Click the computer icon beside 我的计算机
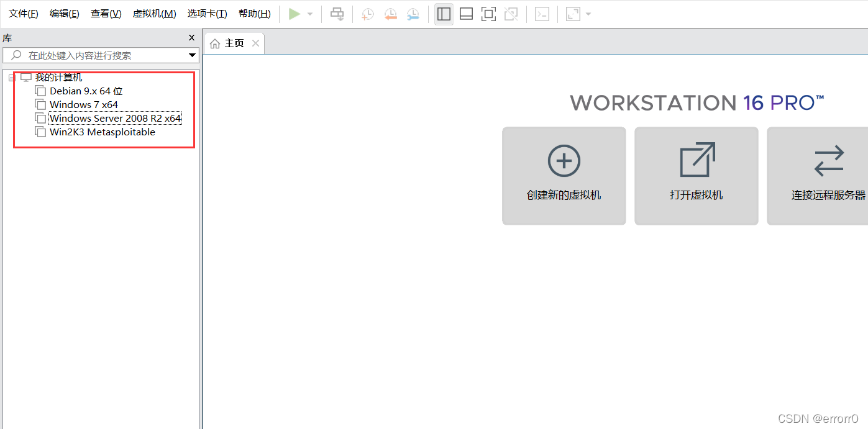 click(25, 78)
